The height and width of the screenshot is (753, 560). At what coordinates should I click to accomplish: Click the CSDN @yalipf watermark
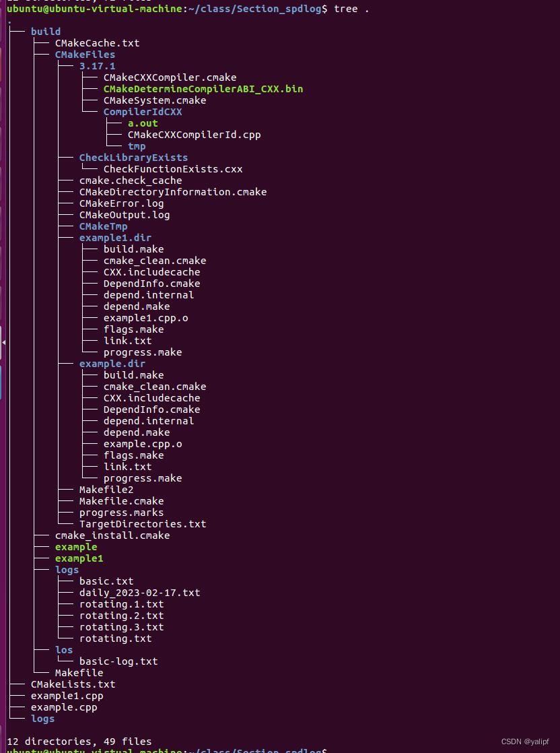point(524,742)
